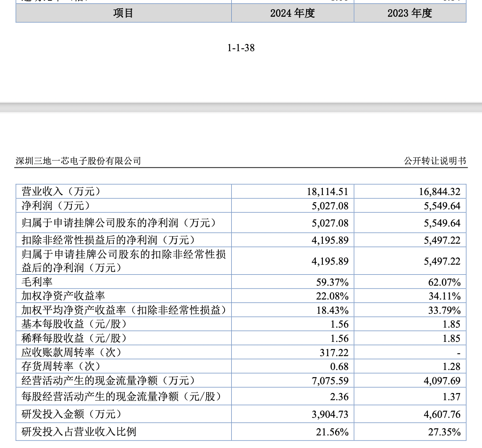Click the 2023 gross margin 62.07%
This screenshot has height=448, width=482.
[x=444, y=282]
